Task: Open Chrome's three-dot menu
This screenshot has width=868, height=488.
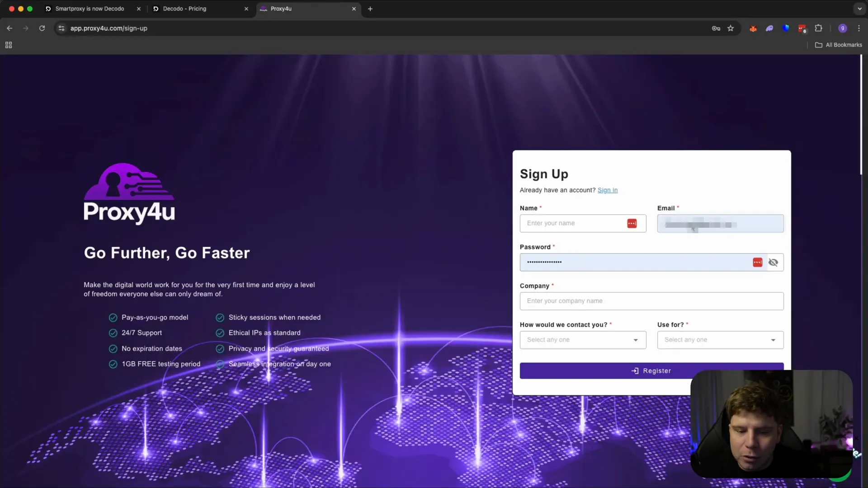Action: pyautogui.click(x=859, y=28)
